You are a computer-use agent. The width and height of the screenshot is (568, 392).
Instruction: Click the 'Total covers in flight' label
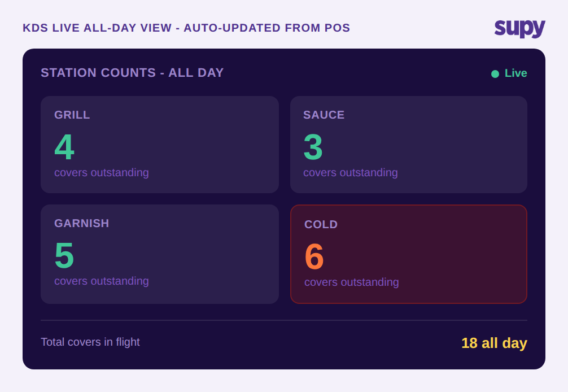pos(90,342)
